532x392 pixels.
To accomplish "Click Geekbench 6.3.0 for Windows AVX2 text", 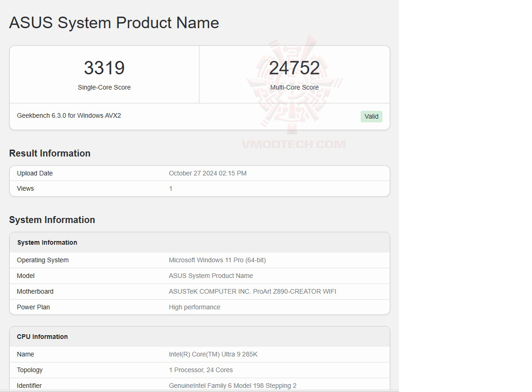I will tap(69, 115).
